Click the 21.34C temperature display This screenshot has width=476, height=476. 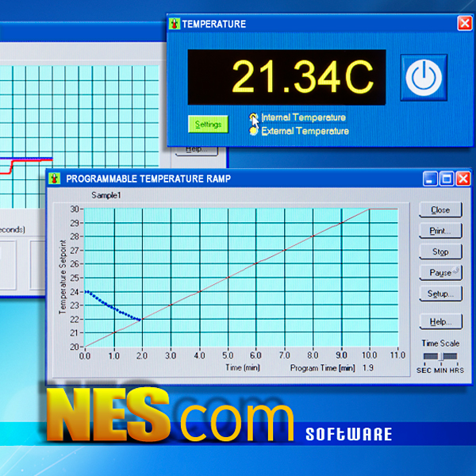pos(286,78)
